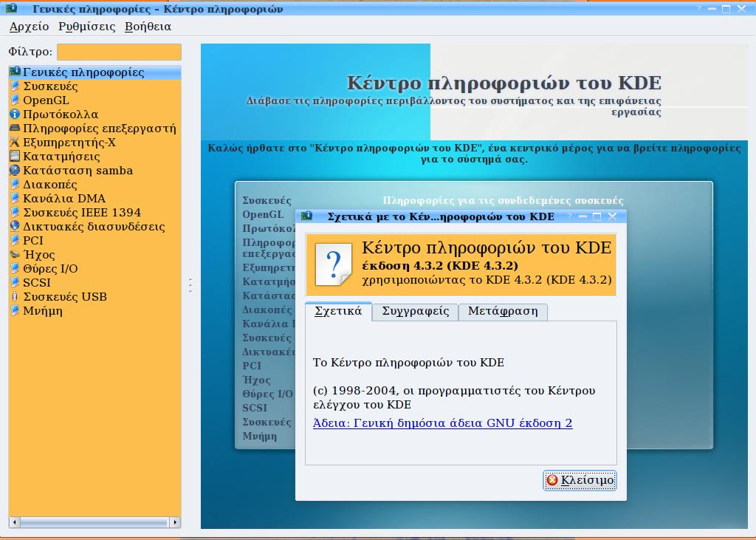Select Δικτυακές διασυνδέσεις in the sidebar
The width and height of the screenshot is (756, 540).
pos(94,227)
